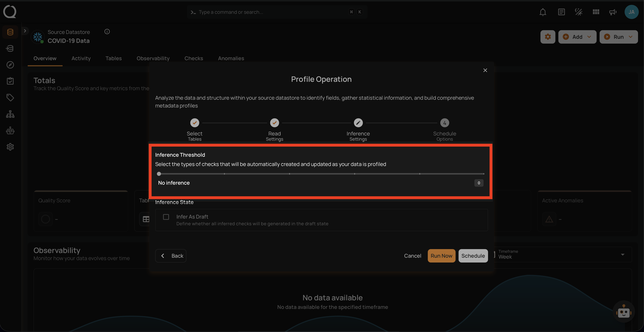Open the Explore compass icon in sidebar

(10, 65)
